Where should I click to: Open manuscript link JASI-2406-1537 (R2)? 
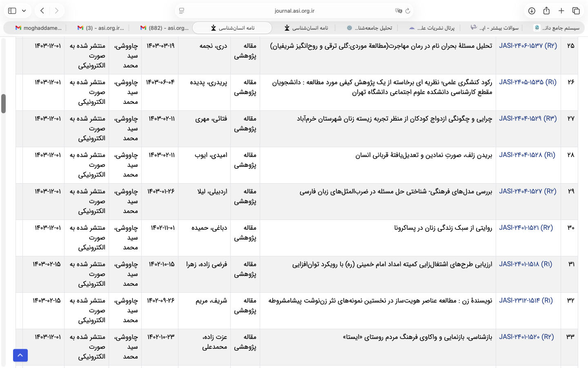(528, 46)
